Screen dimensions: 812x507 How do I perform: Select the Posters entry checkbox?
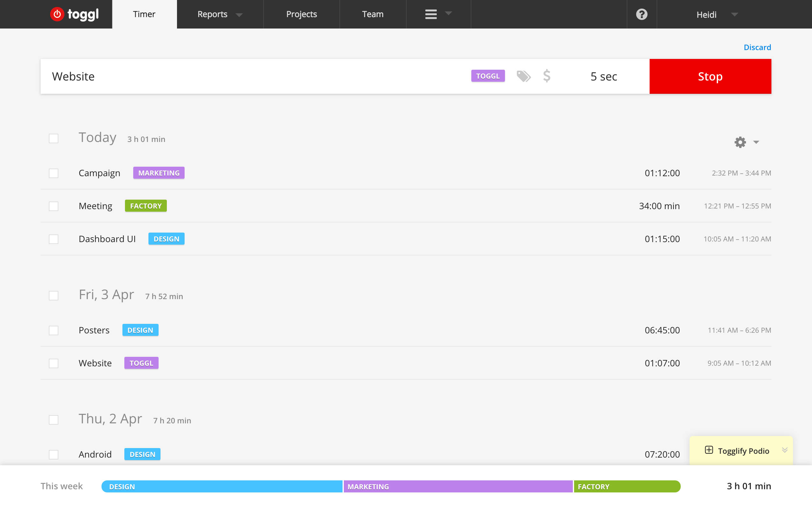[x=54, y=330]
